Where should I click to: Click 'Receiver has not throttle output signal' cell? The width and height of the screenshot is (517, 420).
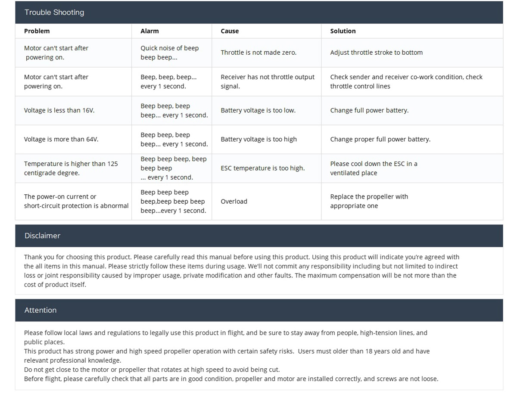click(x=267, y=81)
